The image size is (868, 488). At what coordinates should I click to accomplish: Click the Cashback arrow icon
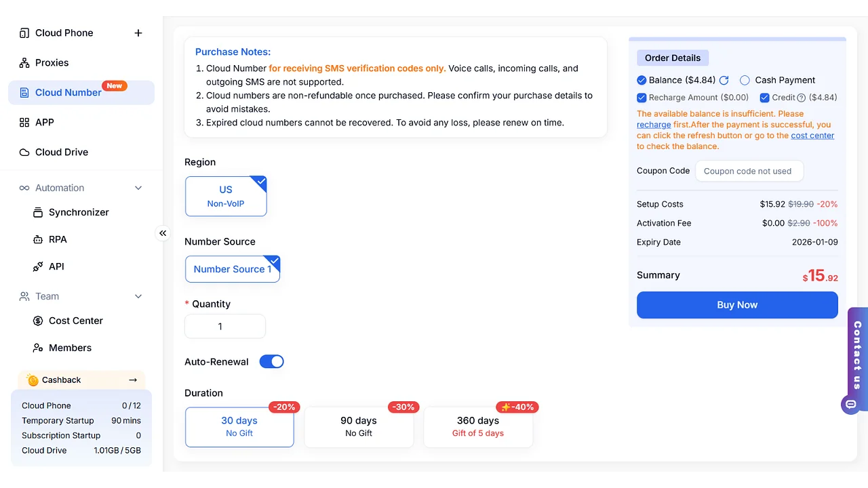point(133,380)
